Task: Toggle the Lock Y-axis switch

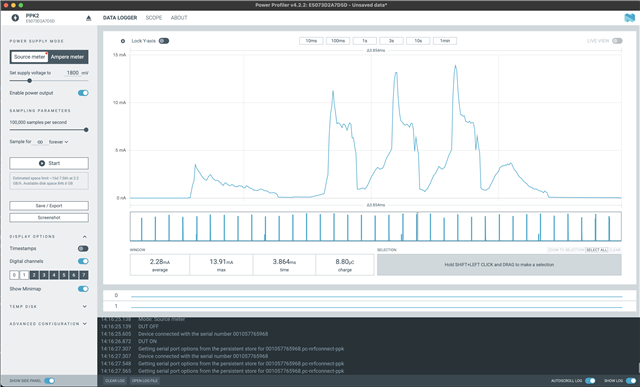Action: coord(164,41)
